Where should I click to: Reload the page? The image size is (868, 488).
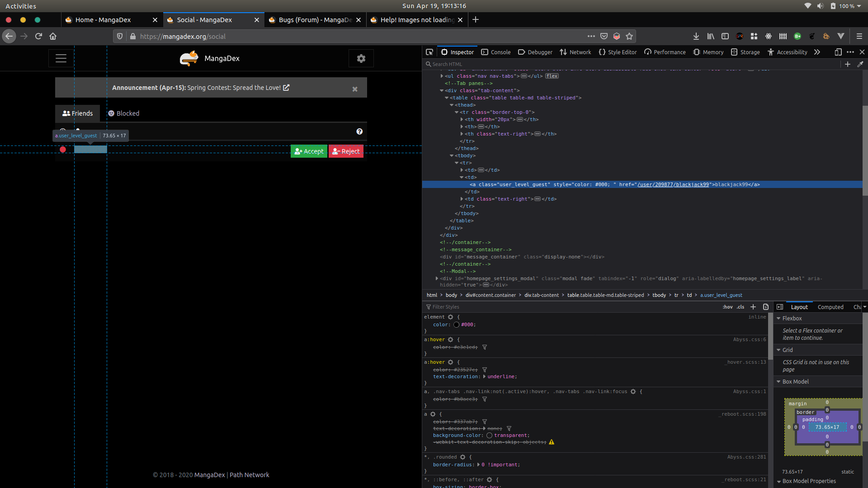[38, 36]
